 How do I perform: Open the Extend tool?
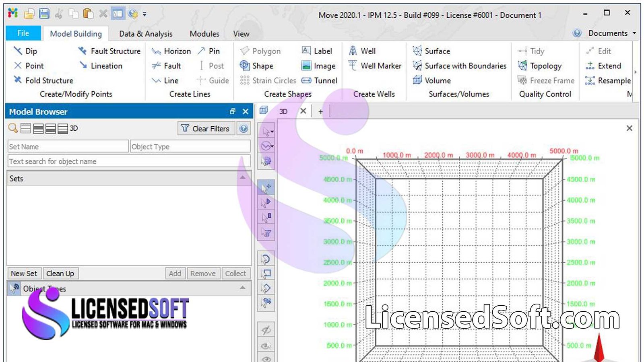(603, 66)
